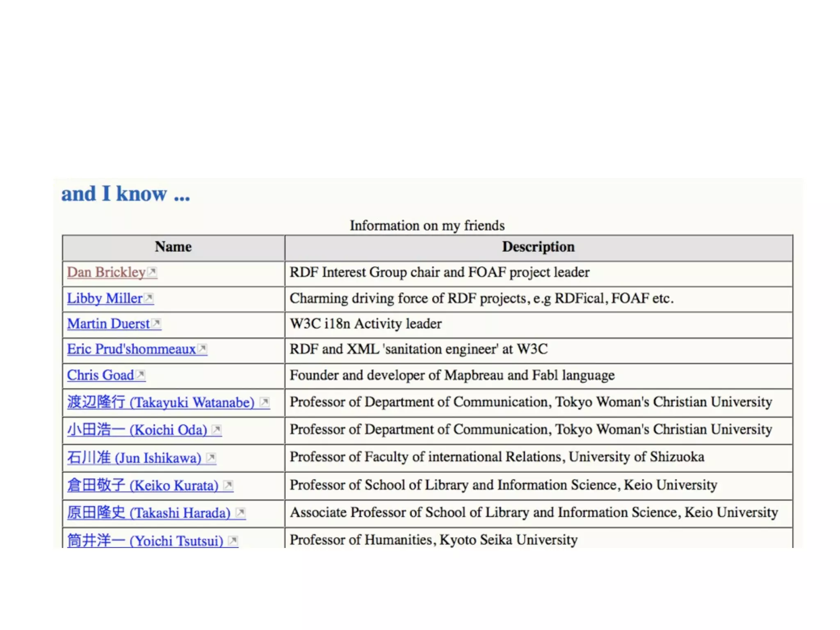Click external link icon beside Koichi Oda
This screenshot has width=840, height=630.
pos(217,429)
